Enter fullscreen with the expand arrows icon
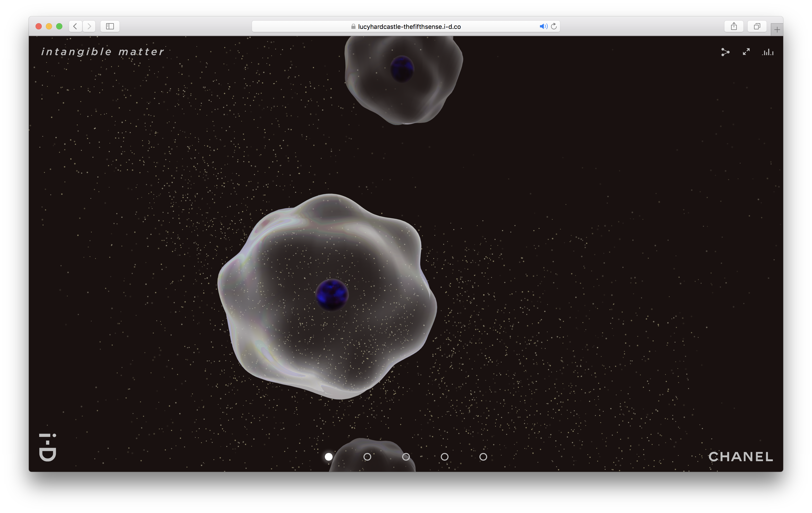The image size is (812, 513). pos(746,52)
